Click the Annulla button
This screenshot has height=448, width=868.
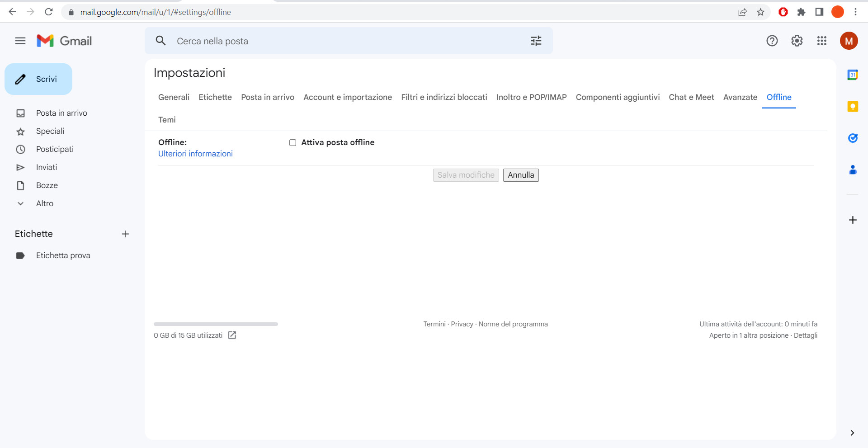pos(520,175)
